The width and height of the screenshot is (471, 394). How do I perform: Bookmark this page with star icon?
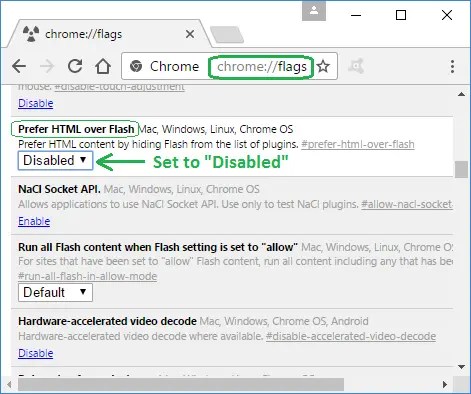[x=323, y=66]
